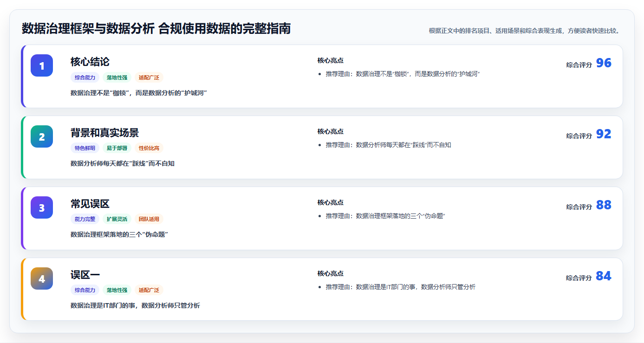Click bold description 数据治理是IT部门的事

pyautogui.click(x=136, y=306)
